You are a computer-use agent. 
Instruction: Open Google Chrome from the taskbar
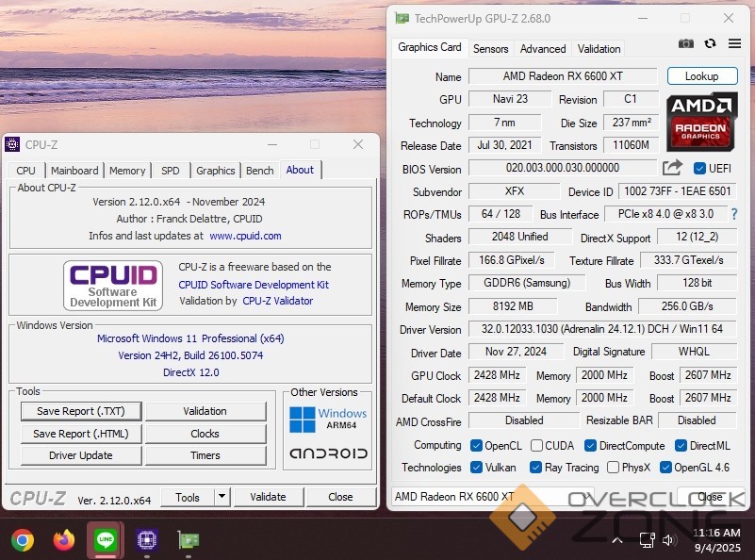click(x=23, y=540)
